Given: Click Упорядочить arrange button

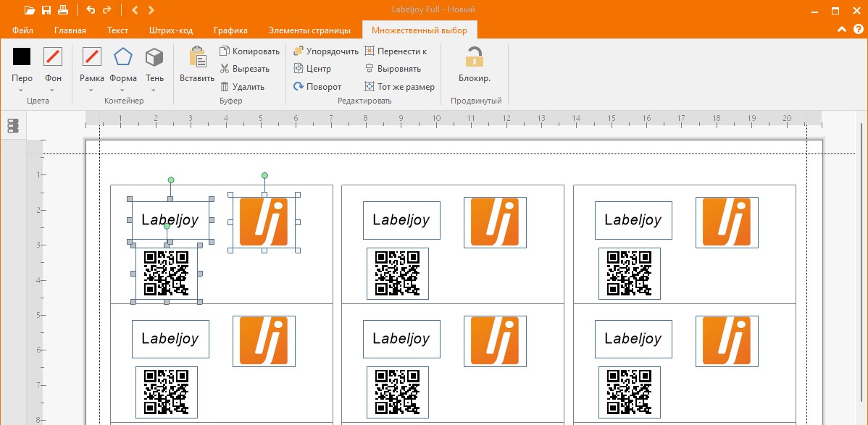Looking at the screenshot, I should pyautogui.click(x=325, y=51).
